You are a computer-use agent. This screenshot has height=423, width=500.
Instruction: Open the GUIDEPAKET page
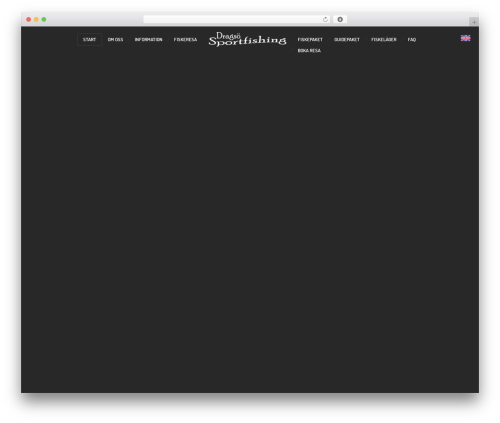point(347,39)
